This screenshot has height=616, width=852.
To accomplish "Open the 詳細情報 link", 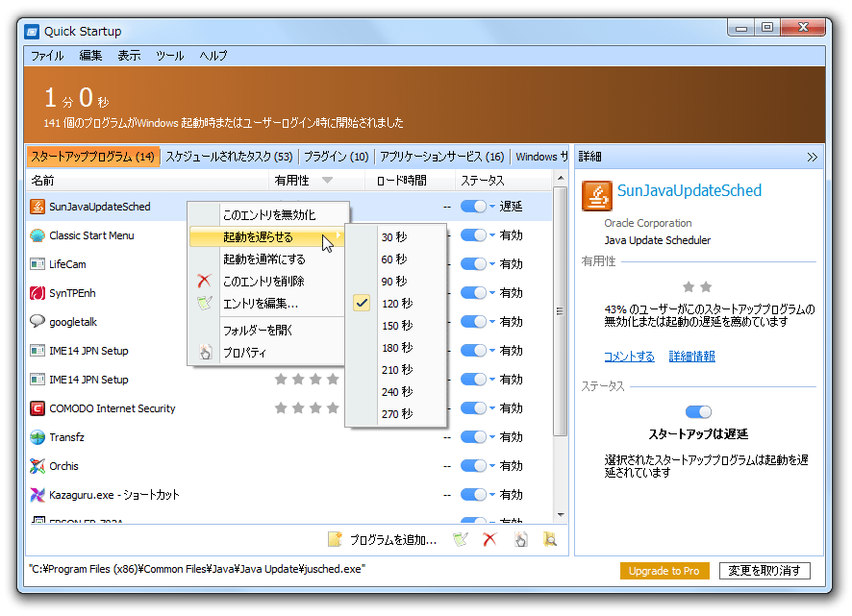I will (x=691, y=357).
